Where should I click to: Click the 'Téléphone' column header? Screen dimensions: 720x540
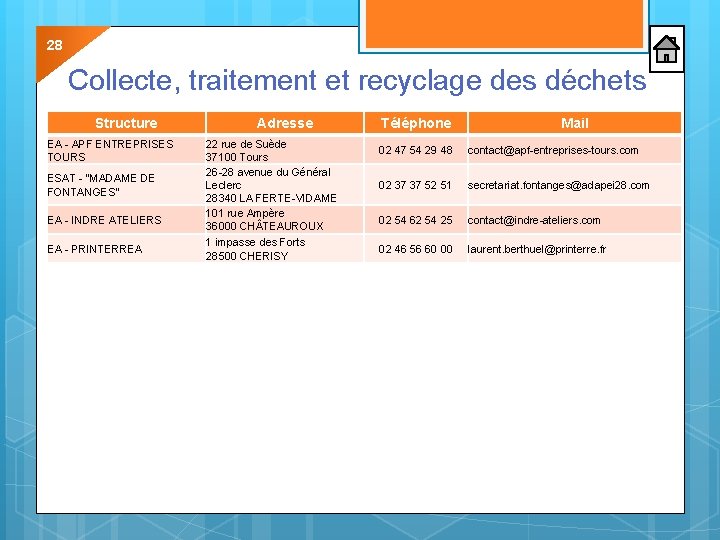tap(416, 123)
